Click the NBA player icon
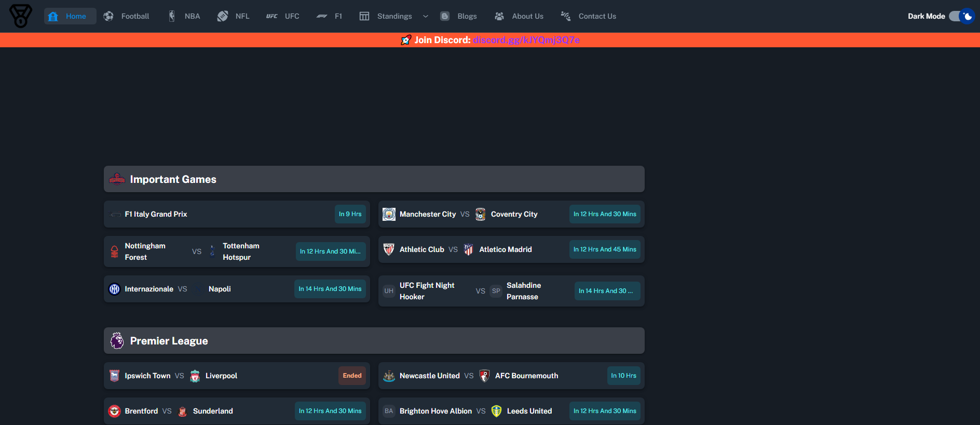The width and height of the screenshot is (980, 425). click(x=172, y=16)
